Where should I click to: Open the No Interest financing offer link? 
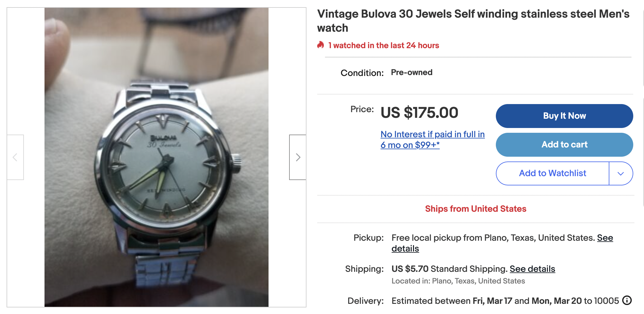coord(432,140)
